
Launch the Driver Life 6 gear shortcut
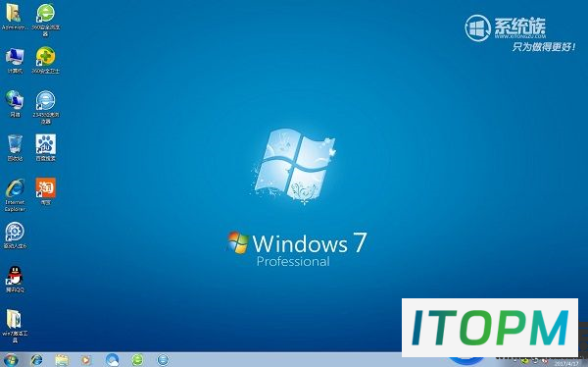15,236
